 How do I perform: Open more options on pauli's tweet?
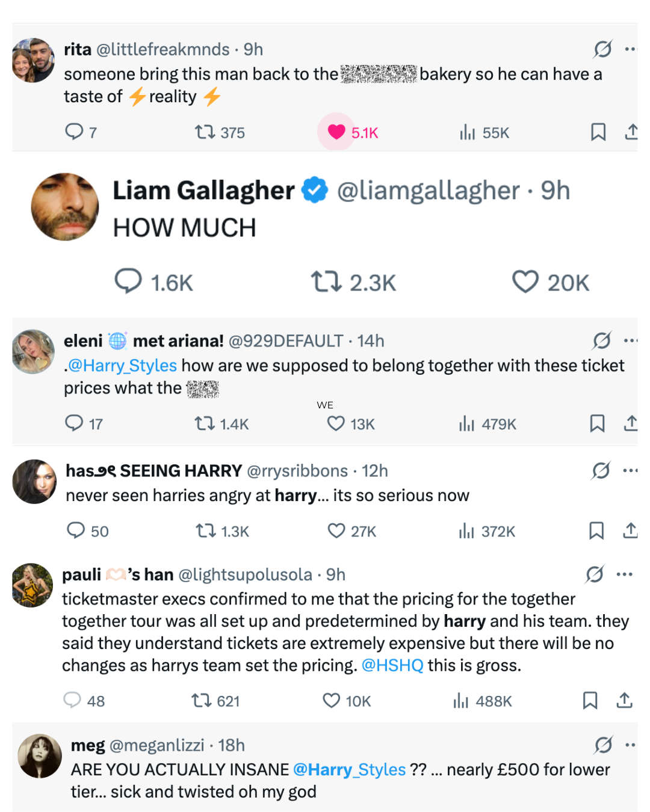[625, 574]
